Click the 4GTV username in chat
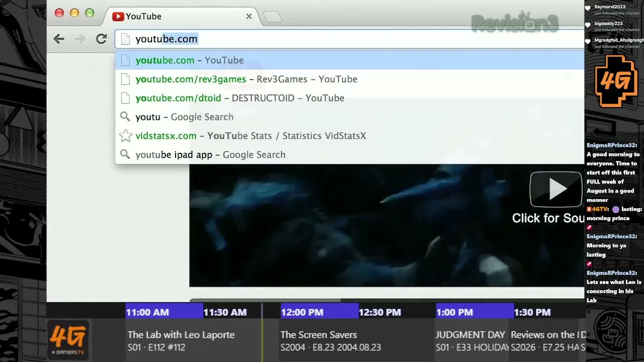This screenshot has width=644, height=362. click(600, 209)
